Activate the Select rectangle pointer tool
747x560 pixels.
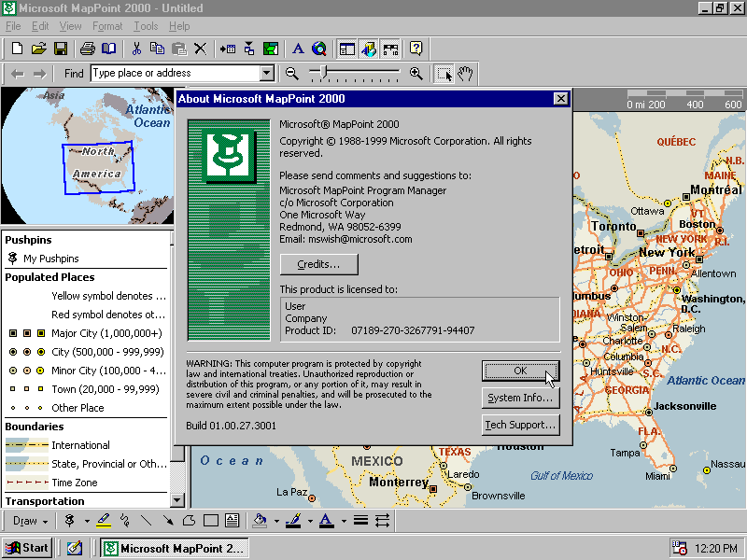[444, 74]
